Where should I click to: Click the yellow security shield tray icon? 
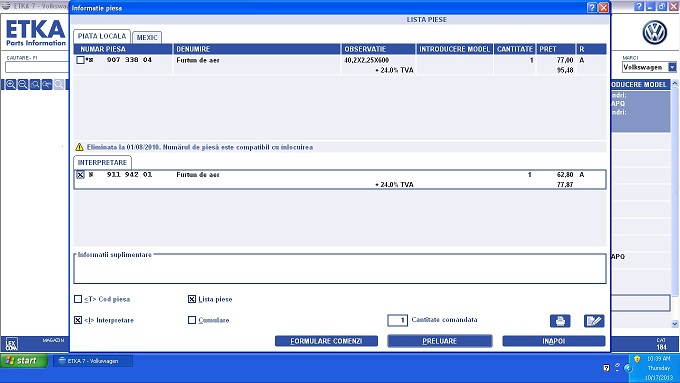pos(637,359)
